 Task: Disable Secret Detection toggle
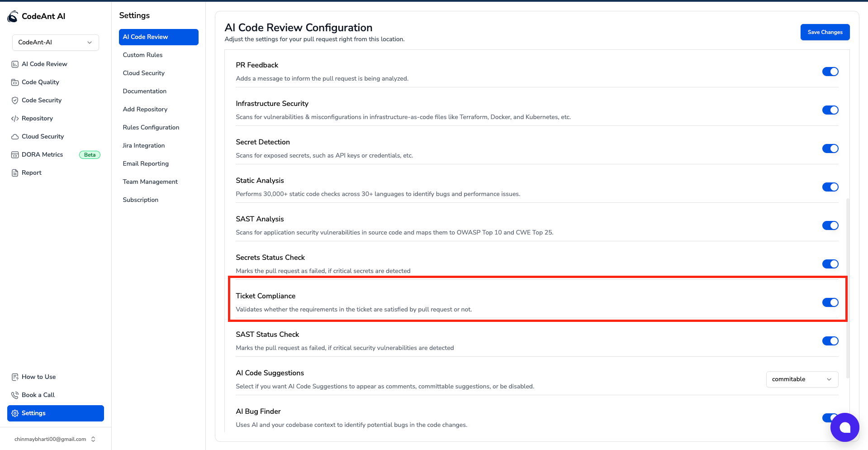click(830, 148)
